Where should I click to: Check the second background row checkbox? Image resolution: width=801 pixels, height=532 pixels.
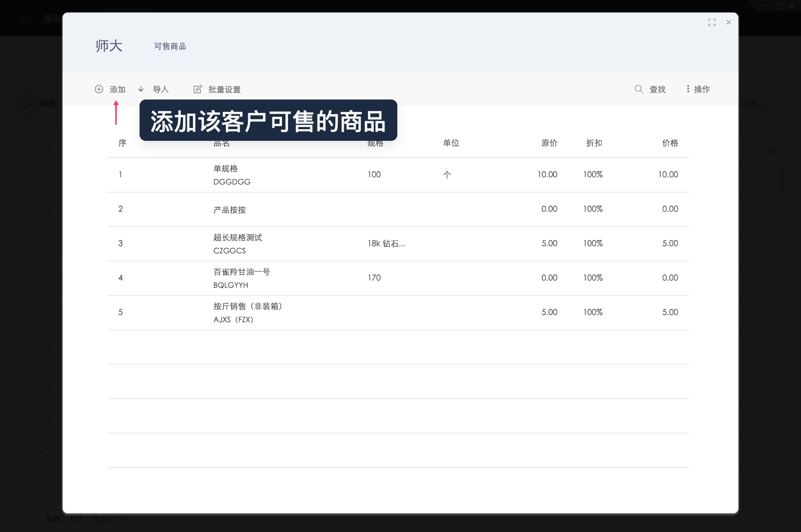point(47,181)
